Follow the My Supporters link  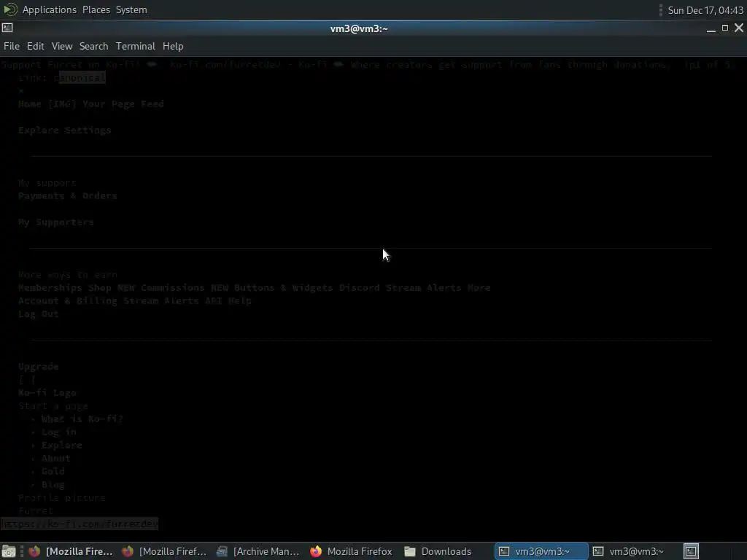tap(55, 222)
